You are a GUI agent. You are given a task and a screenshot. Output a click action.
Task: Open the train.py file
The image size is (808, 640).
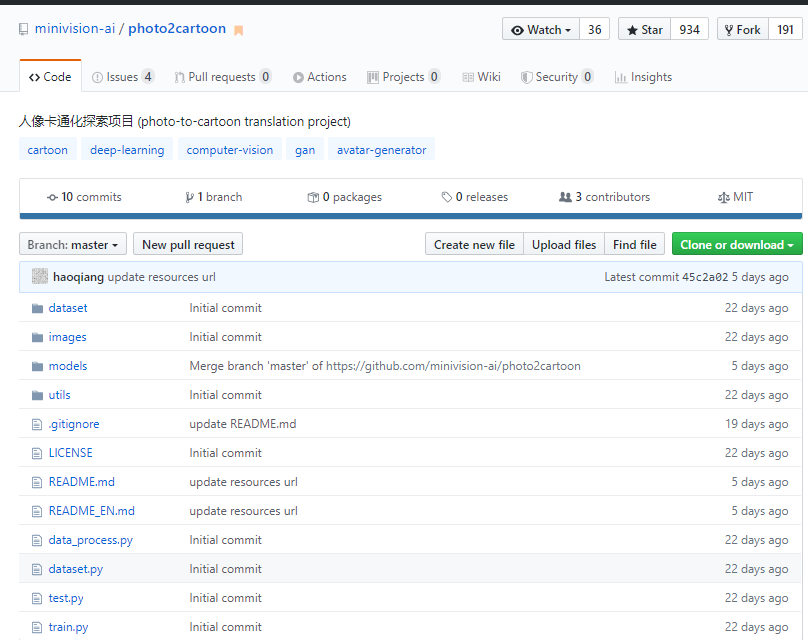click(x=69, y=627)
